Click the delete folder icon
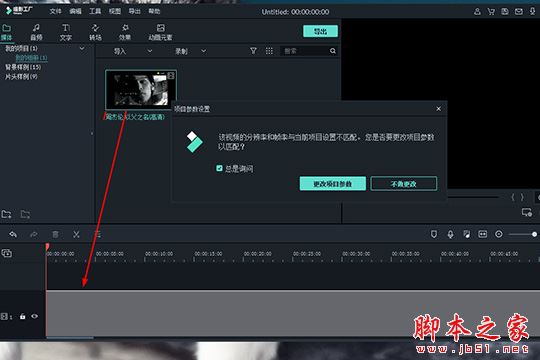This screenshot has width=540, height=360. [25, 214]
